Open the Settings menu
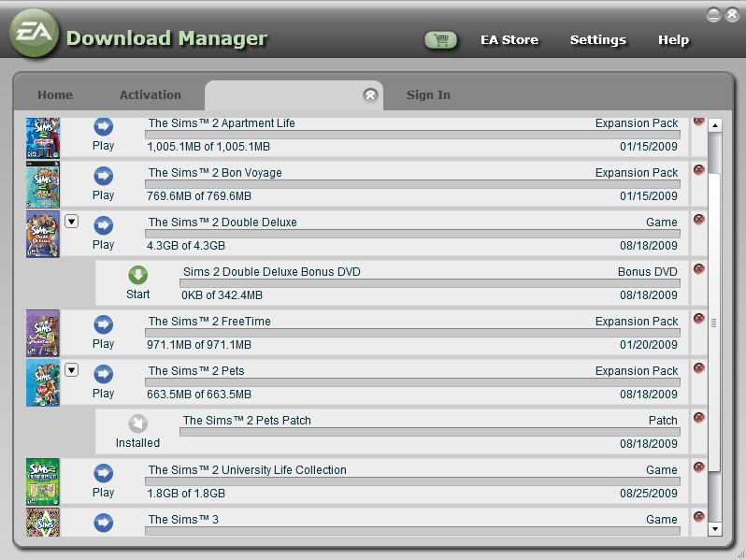This screenshot has height=560, width=746. tap(598, 40)
